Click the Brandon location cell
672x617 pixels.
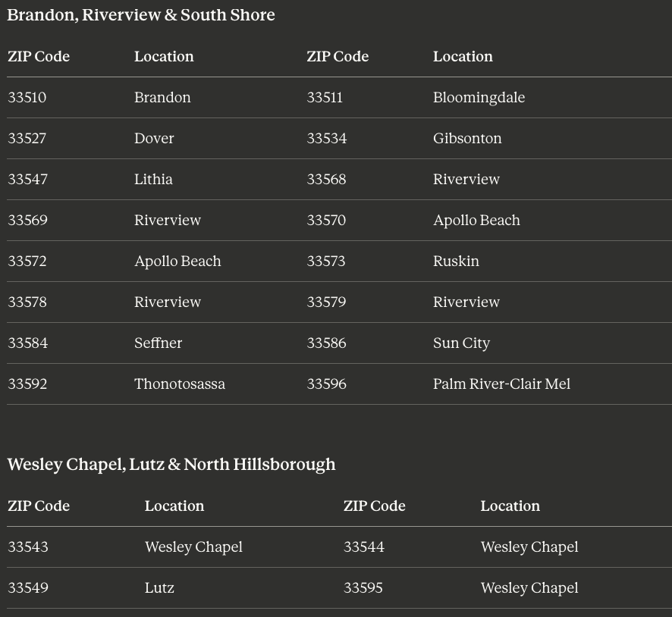162,98
